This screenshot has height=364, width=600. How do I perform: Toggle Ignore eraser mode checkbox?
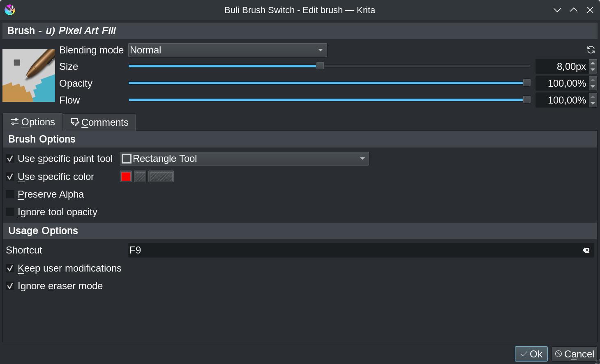point(10,286)
